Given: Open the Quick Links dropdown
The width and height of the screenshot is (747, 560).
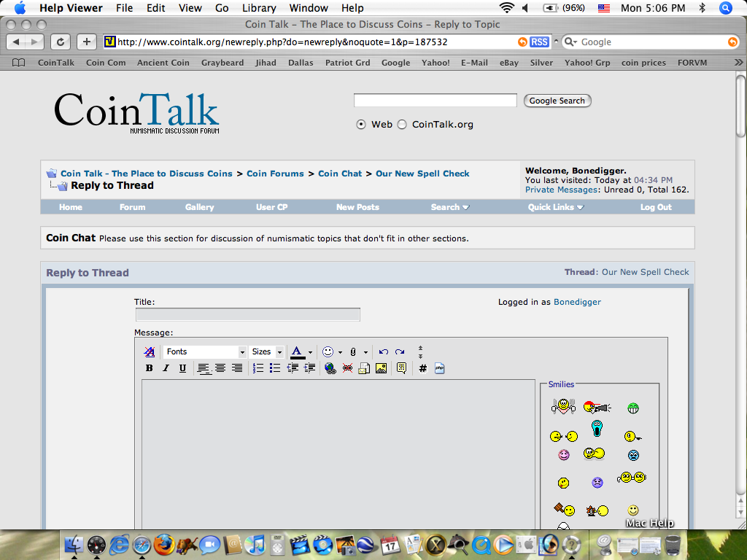Looking at the screenshot, I should 555,207.
